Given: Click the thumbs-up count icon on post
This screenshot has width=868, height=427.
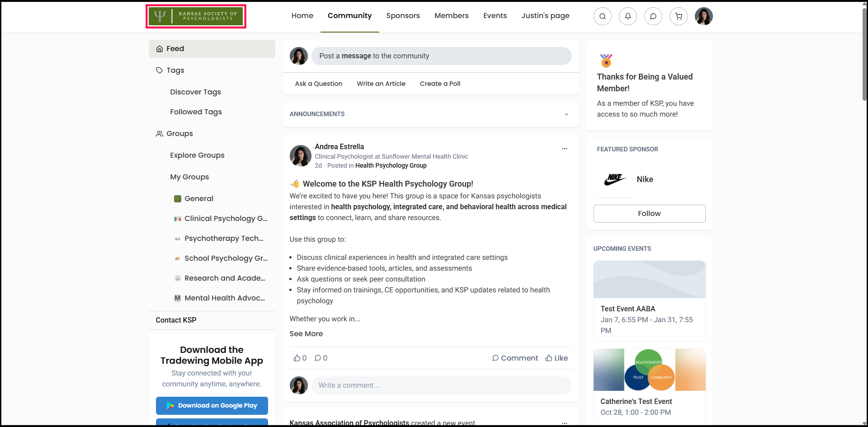Looking at the screenshot, I should tap(297, 358).
